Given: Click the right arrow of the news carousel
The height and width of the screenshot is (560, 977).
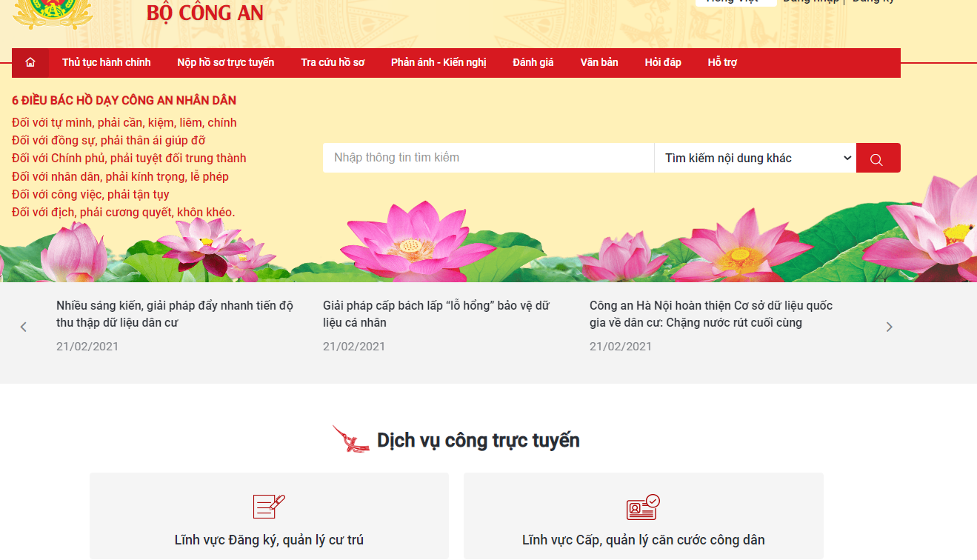Looking at the screenshot, I should tap(889, 326).
